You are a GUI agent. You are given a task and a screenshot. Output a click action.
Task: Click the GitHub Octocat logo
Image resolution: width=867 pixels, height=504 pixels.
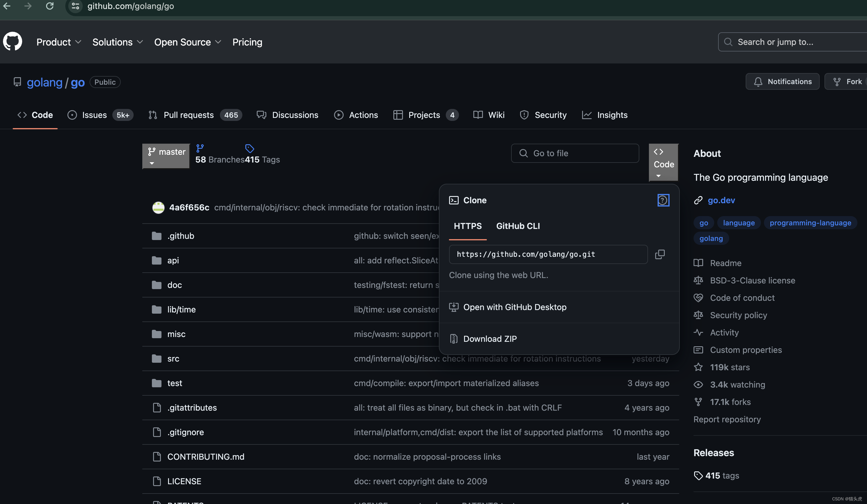point(13,42)
